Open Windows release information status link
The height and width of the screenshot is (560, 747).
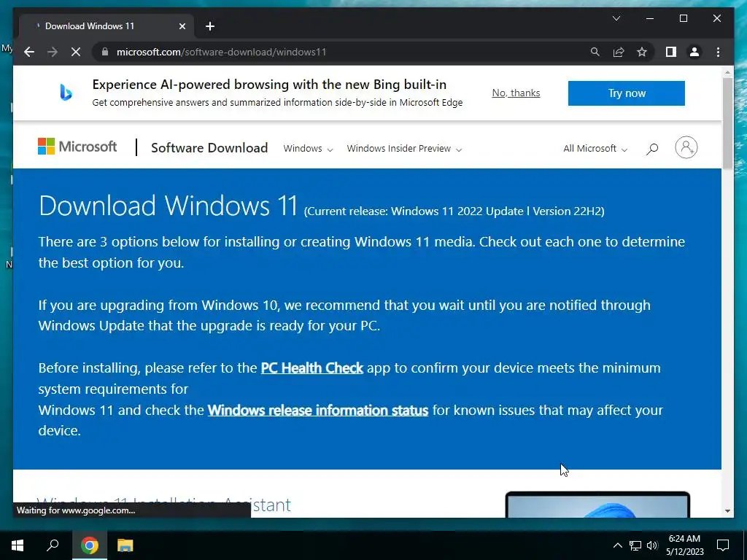tap(318, 410)
